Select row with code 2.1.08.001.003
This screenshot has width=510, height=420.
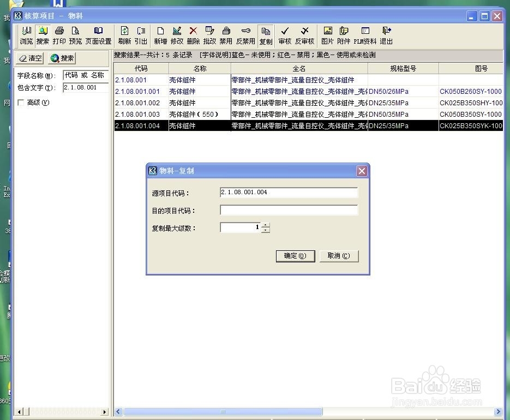click(x=308, y=114)
